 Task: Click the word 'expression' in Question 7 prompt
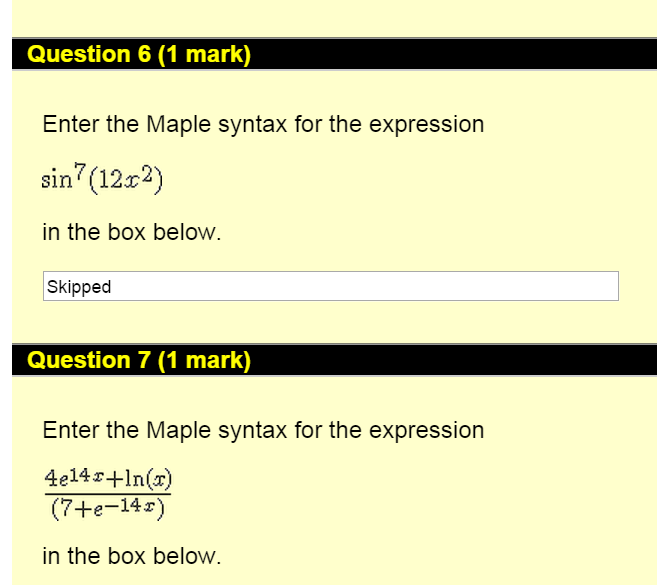(x=427, y=431)
